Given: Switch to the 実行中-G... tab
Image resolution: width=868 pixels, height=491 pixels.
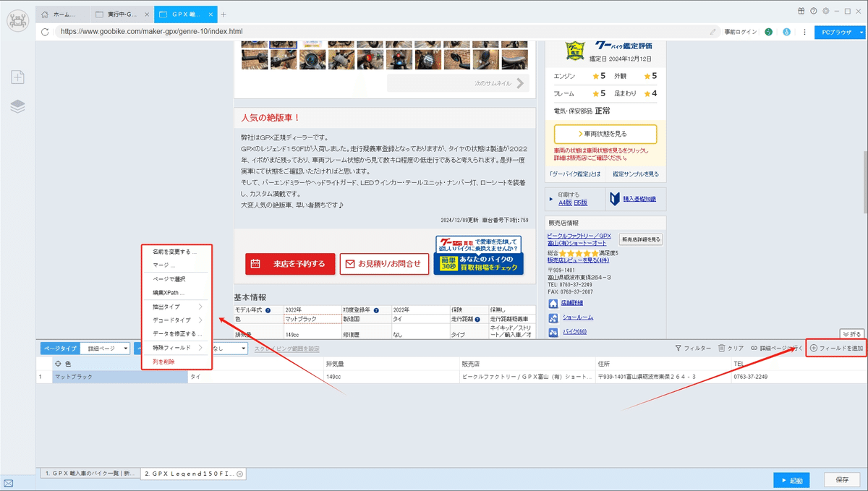Looking at the screenshot, I should pos(122,14).
